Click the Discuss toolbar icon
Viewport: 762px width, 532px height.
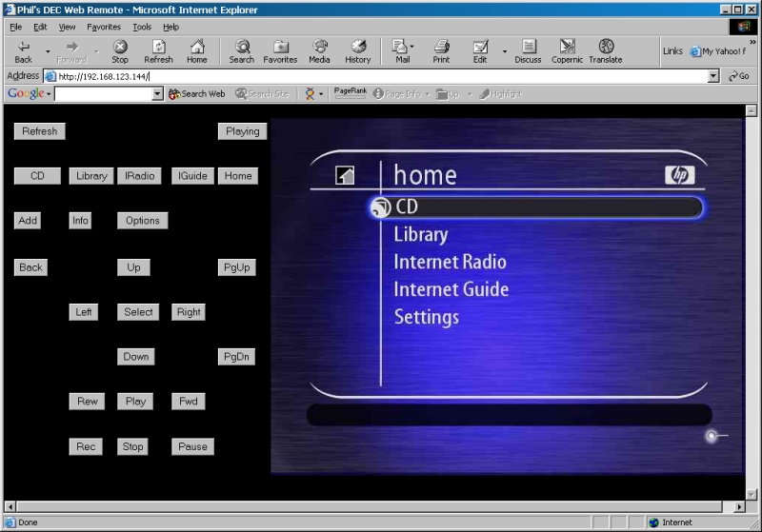(529, 47)
